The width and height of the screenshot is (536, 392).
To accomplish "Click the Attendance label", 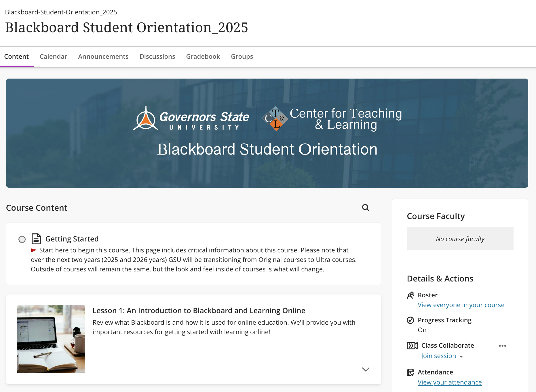I will 435,372.
